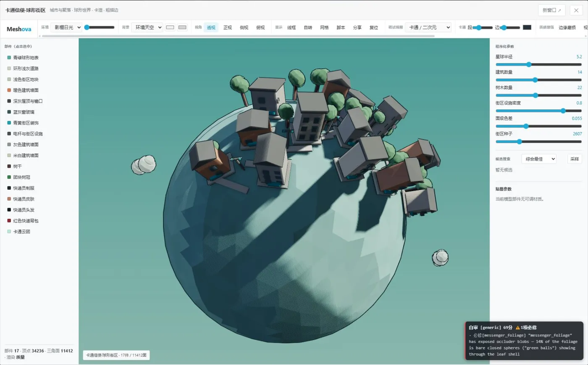Screen dimensions: 588x365
Task: Toggle 自转 auto-rotate
Action: 308,27
